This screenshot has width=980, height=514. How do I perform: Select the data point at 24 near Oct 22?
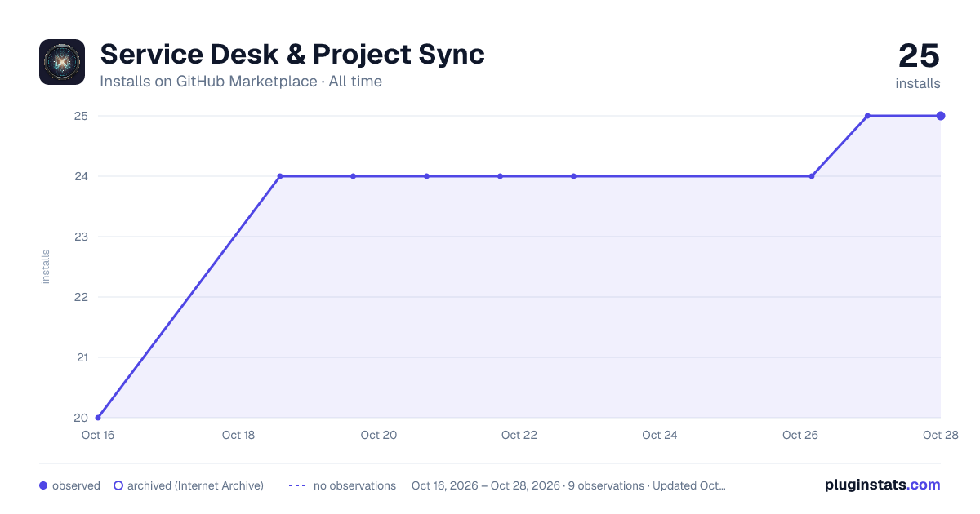click(x=500, y=176)
